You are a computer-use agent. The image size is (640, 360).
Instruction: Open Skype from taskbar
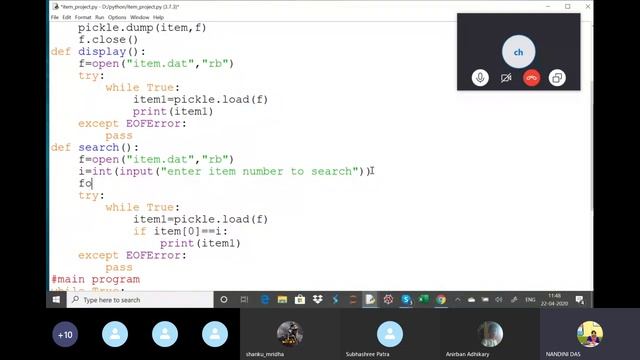pyautogui.click(x=406, y=300)
